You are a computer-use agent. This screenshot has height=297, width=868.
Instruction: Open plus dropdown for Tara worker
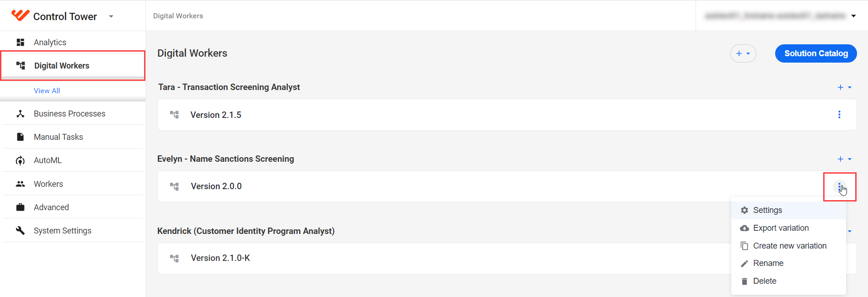[845, 87]
